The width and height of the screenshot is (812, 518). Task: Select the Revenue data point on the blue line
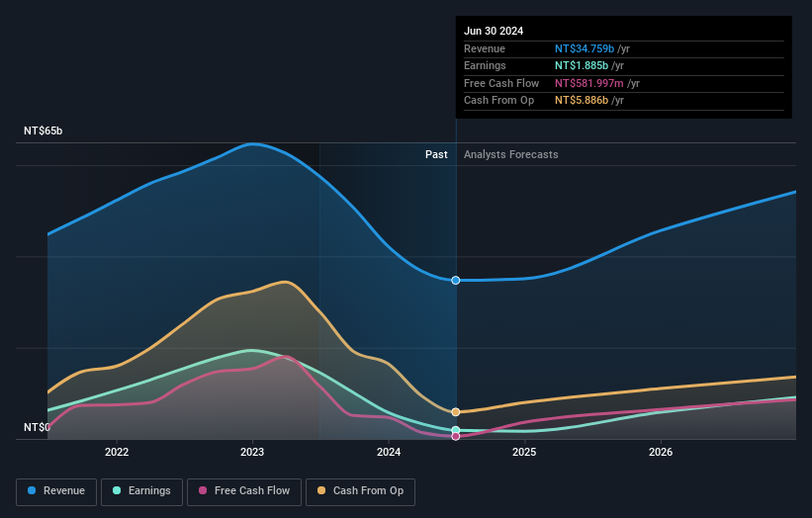456,281
